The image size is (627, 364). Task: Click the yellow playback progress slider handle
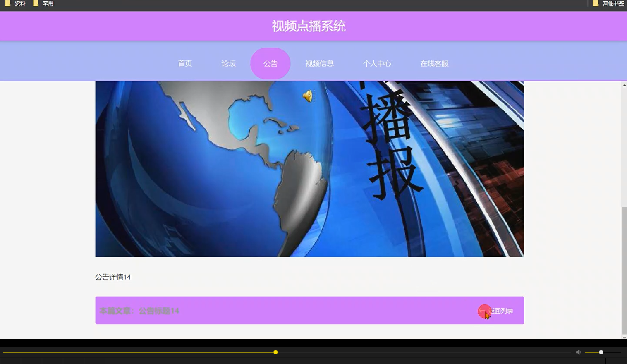pyautogui.click(x=275, y=352)
